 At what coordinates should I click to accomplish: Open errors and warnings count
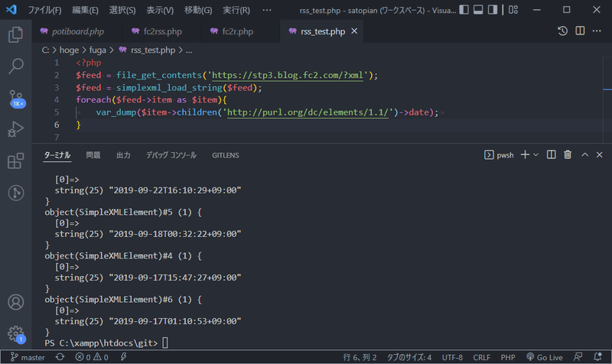92,357
